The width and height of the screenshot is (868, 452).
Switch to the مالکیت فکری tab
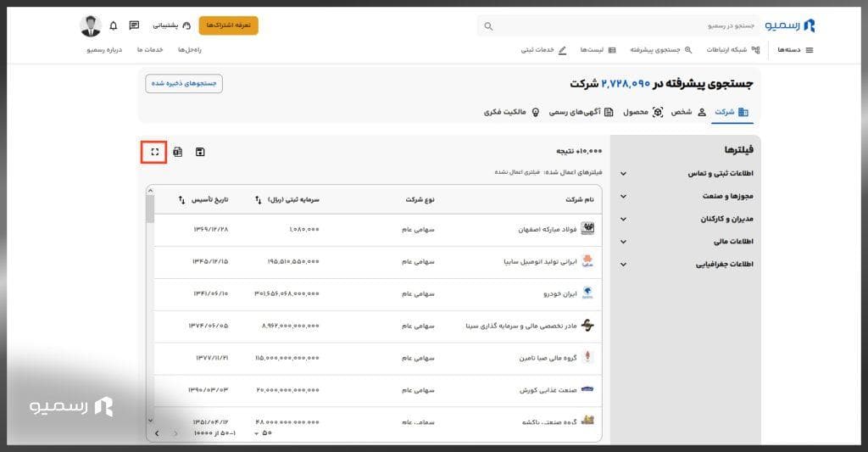pyautogui.click(x=511, y=112)
